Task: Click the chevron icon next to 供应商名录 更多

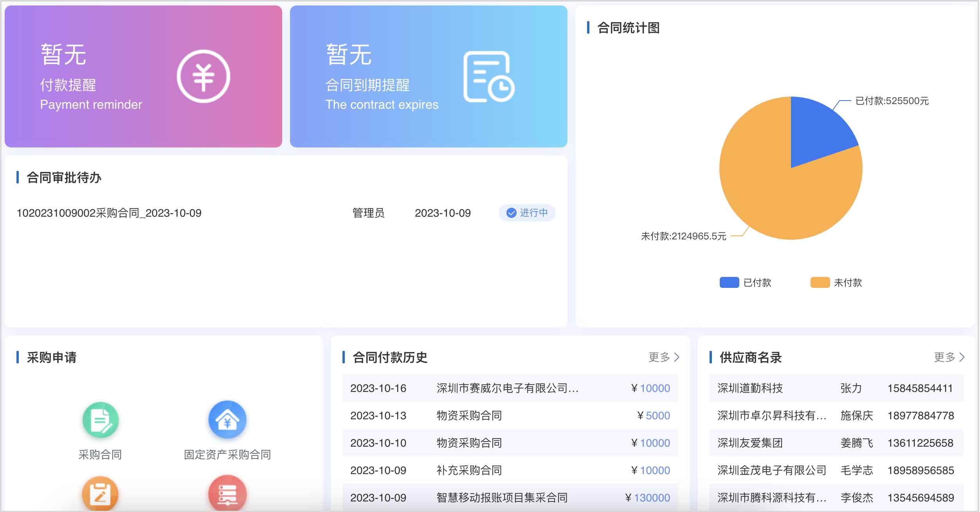Action: click(963, 357)
